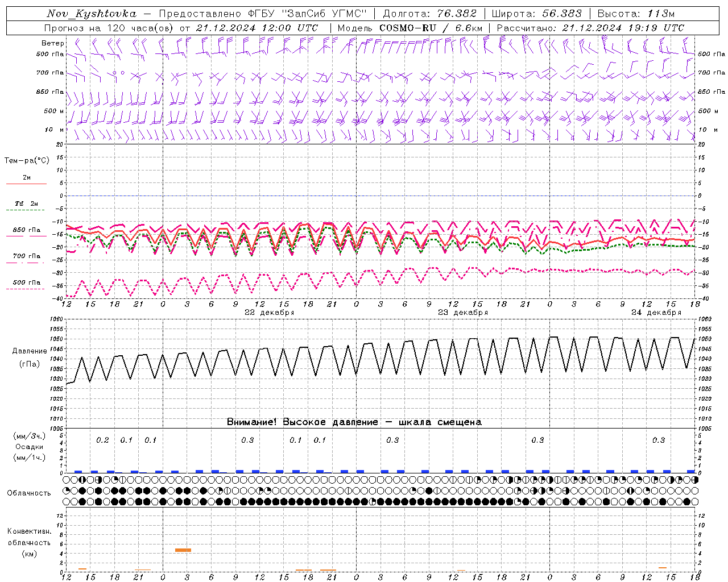Viewport: 728px width, 582px height.
Task: Click the COSMO-RU model name
Action: [407, 28]
